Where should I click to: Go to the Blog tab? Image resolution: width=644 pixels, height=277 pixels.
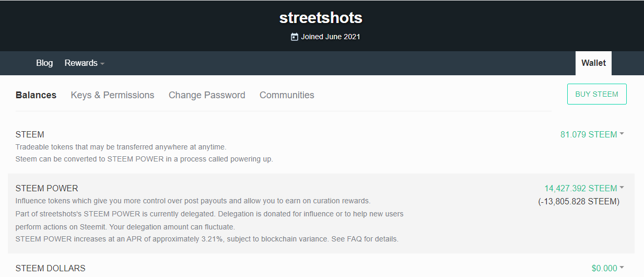(x=44, y=63)
